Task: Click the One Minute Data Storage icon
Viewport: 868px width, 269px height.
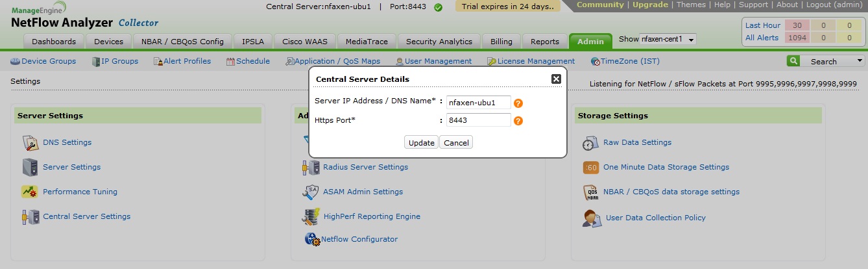Action: point(591,168)
